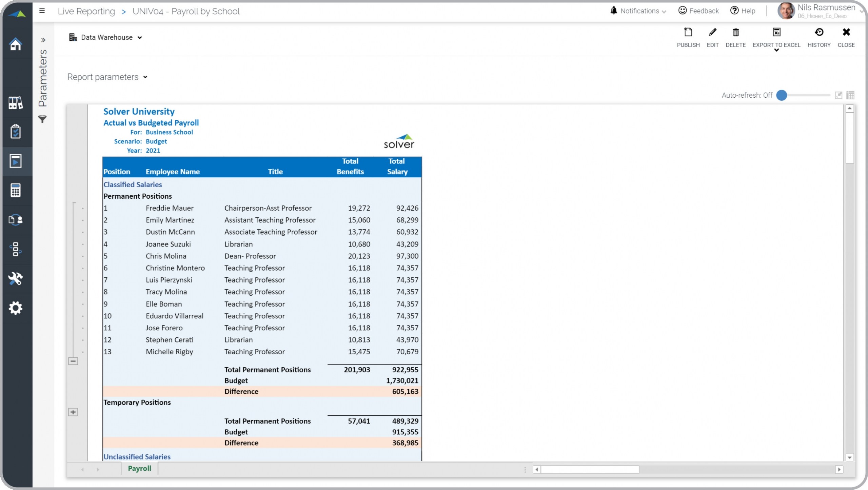Expand the Parameters side panel

point(43,40)
